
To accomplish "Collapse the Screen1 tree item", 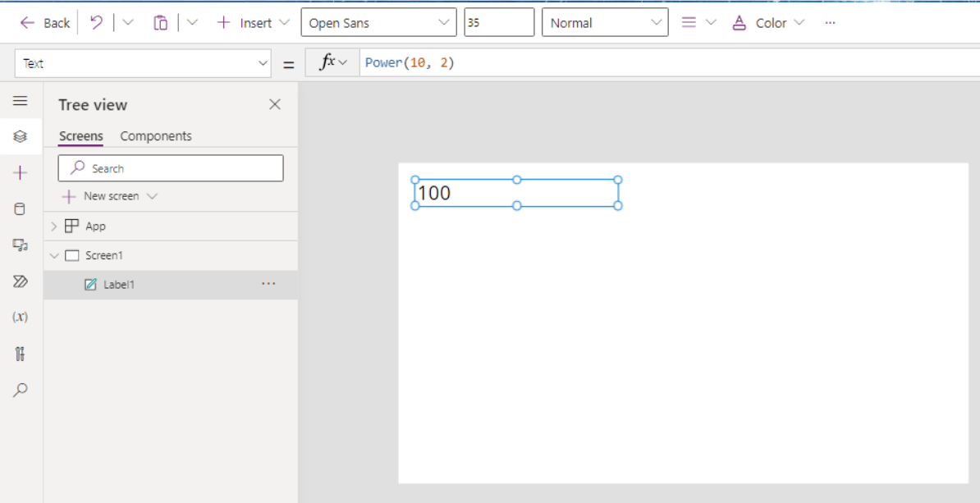I will pos(54,255).
